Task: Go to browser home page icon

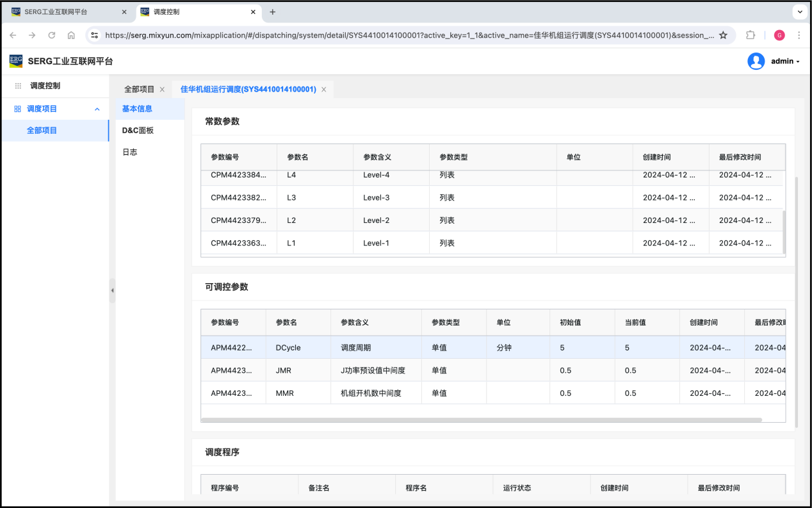Action: (71, 35)
